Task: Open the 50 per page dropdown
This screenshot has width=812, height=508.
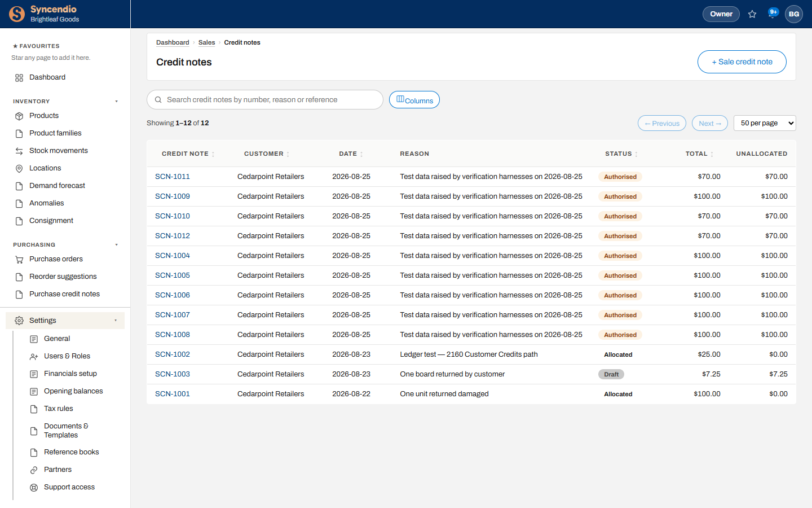Action: click(x=765, y=123)
